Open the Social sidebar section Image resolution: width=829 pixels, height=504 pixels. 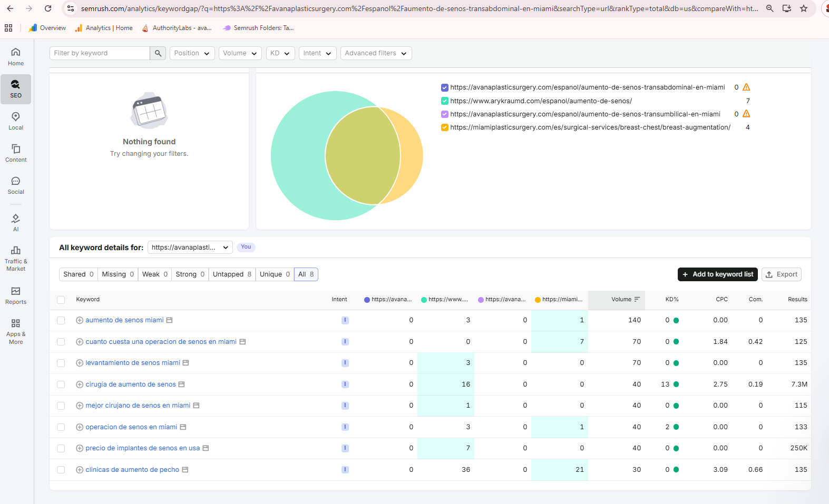(16, 185)
